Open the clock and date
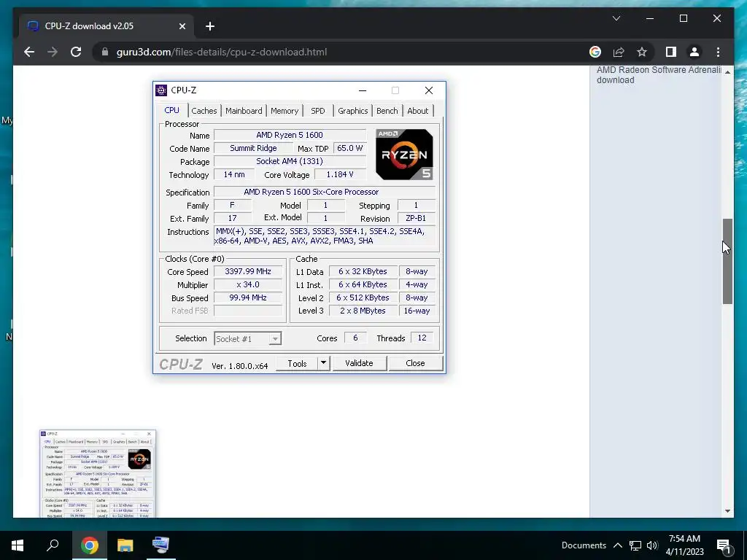 (x=684, y=545)
